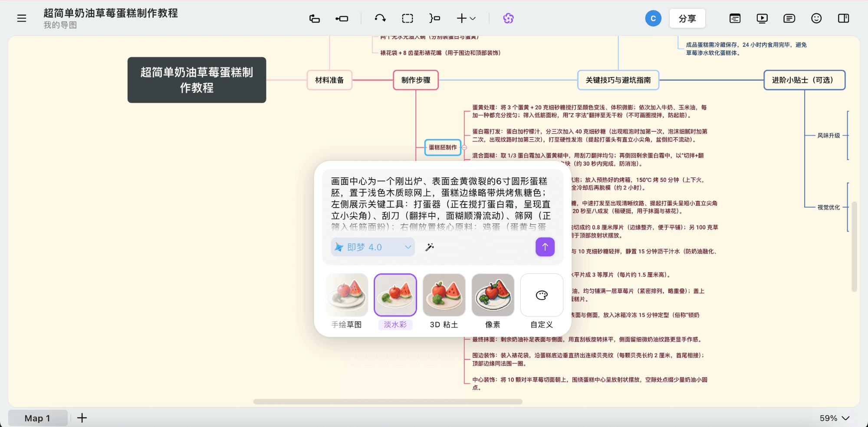This screenshot has height=427, width=868.
Task: Select the summary node tool in the toolbar
Action: pos(434,18)
